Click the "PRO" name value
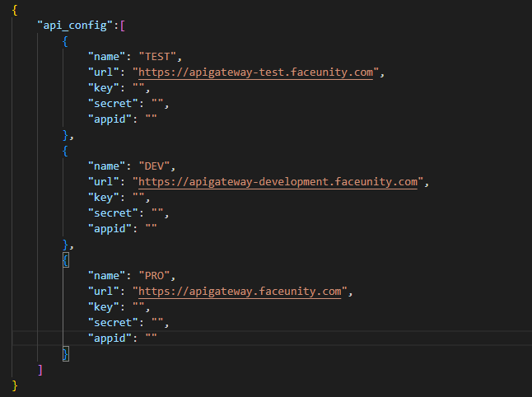The height and width of the screenshot is (397, 532). [154, 276]
